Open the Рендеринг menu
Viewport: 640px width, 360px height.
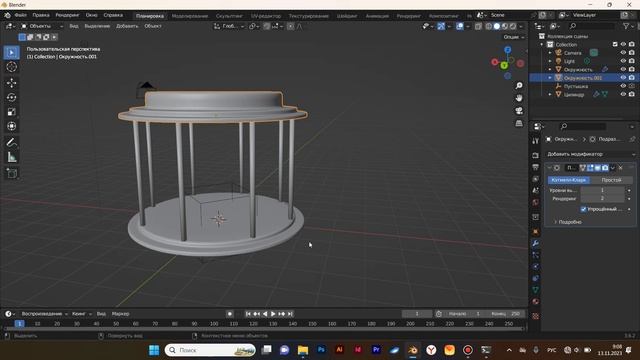pyautogui.click(x=67, y=15)
